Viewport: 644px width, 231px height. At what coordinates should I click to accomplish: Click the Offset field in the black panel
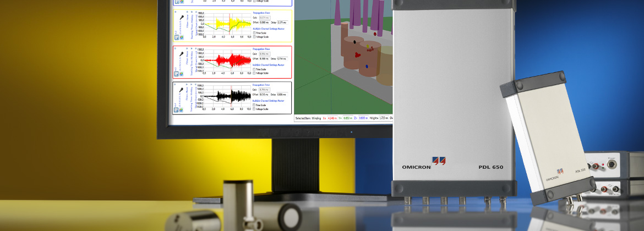[265, 95]
